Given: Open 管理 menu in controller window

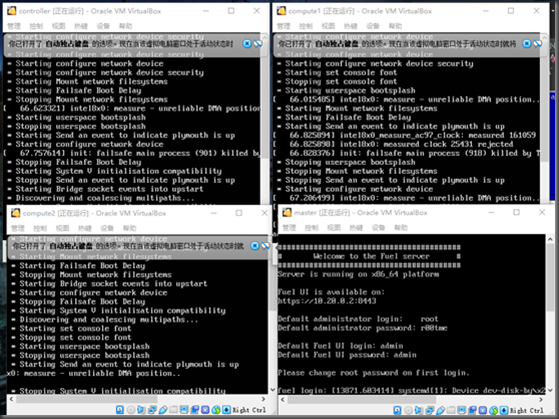Looking at the screenshot, I should [x=14, y=26].
